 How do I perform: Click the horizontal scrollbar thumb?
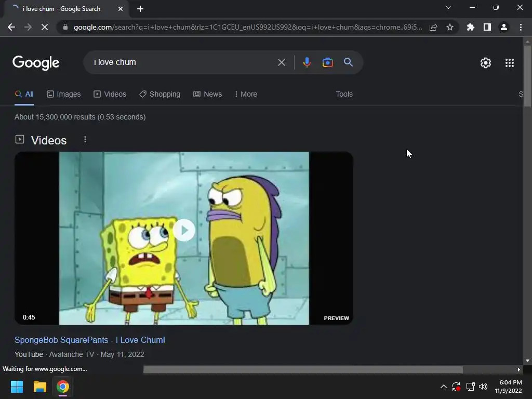[x=303, y=369]
